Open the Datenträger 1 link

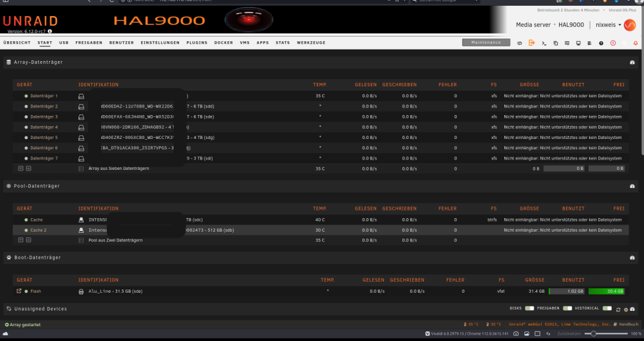coord(44,96)
